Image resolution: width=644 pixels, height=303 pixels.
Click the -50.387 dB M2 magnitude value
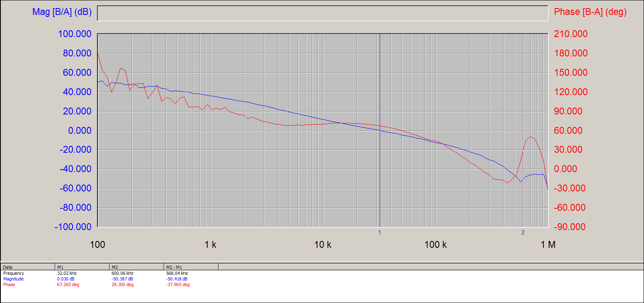tap(122, 279)
